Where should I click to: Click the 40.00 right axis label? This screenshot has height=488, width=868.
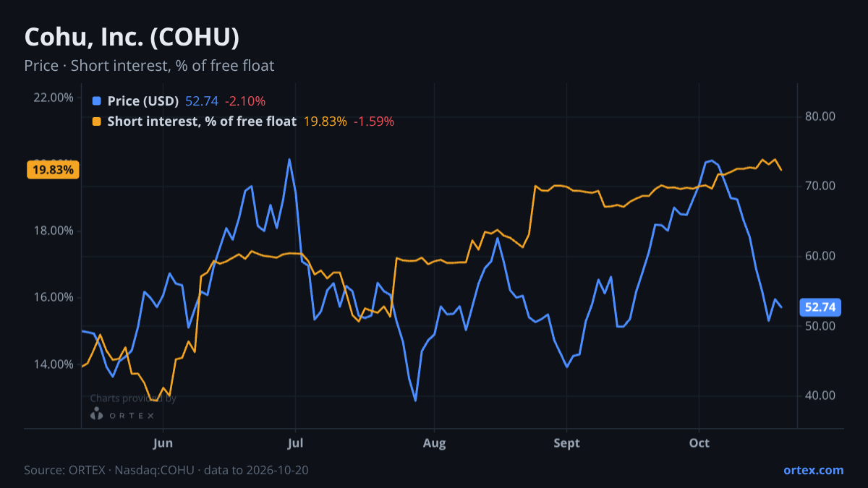pos(820,395)
